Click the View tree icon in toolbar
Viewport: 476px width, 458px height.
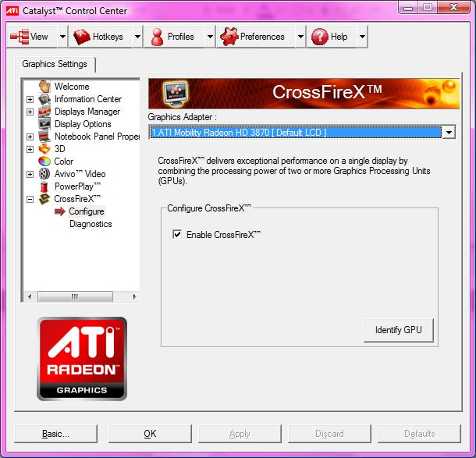click(20, 37)
